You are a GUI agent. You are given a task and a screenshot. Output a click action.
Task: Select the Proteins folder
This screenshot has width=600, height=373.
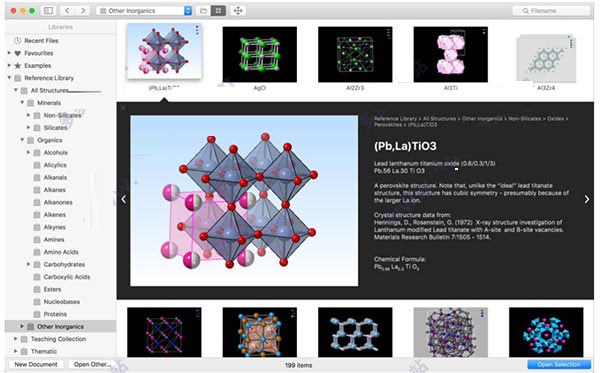pos(50,314)
